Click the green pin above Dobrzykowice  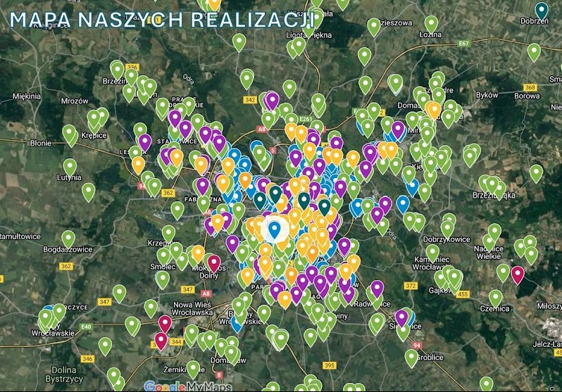coord(447,229)
